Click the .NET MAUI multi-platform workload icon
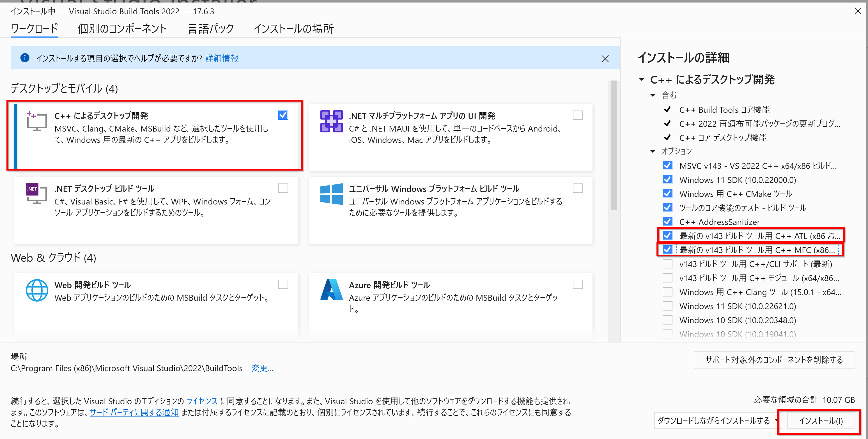The width and height of the screenshot is (868, 439). pos(331,121)
